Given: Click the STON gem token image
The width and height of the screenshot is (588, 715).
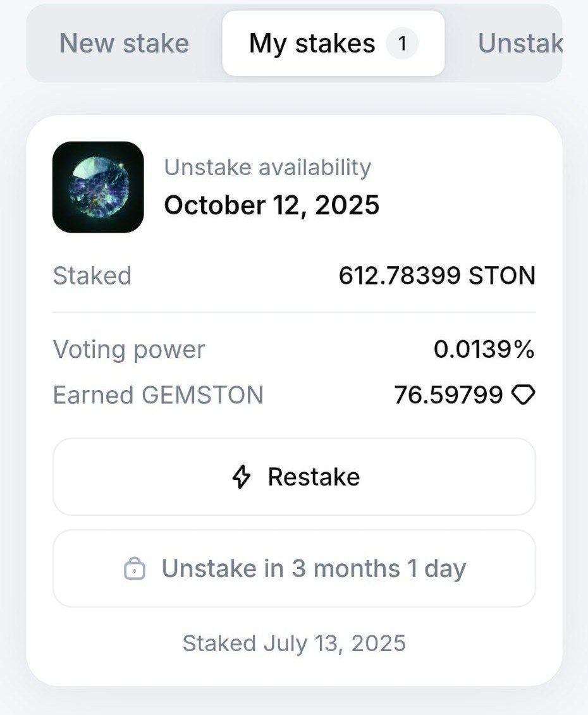Looking at the screenshot, I should [98, 187].
